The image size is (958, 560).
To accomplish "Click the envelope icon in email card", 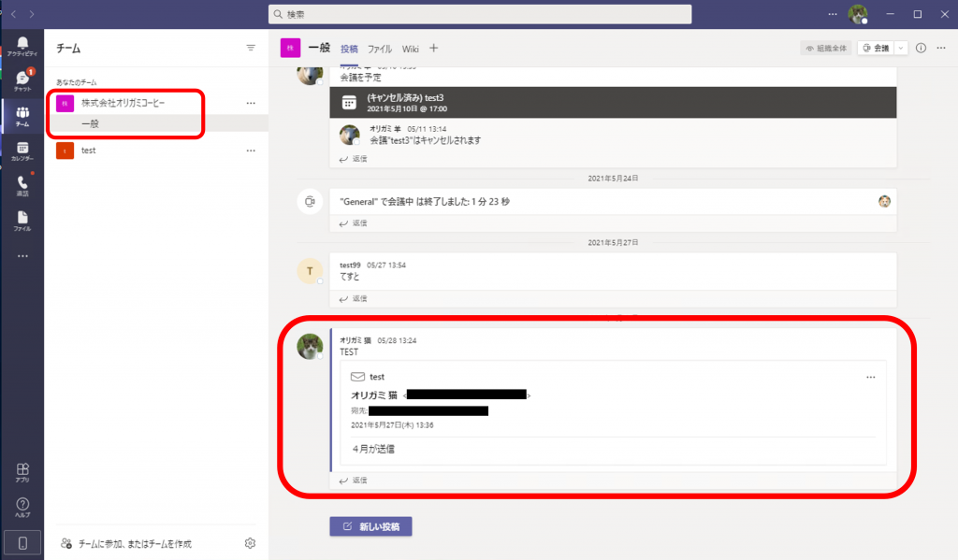I will (357, 377).
